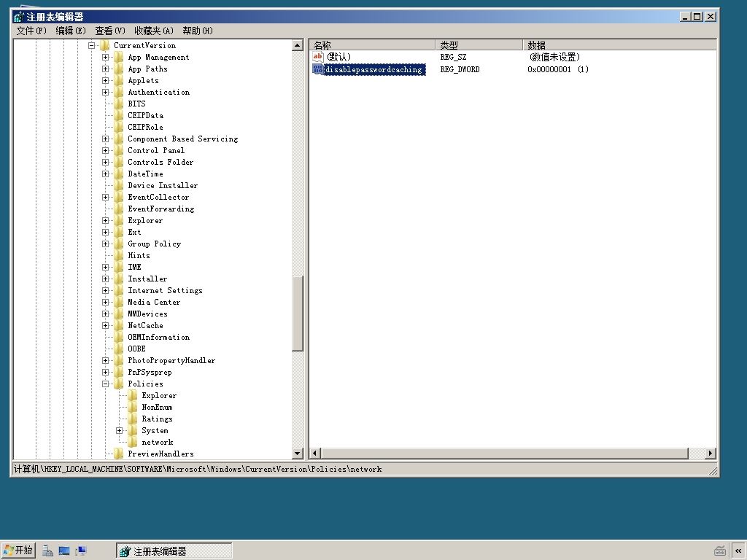Viewport: 747px width, 560px height.
Task: Collapse the CurrentVersion key
Action: pos(91,46)
